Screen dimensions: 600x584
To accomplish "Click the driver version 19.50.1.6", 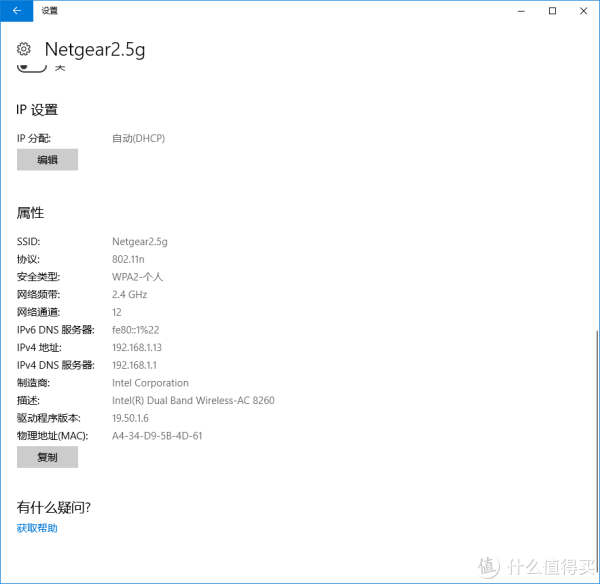I will click(130, 418).
